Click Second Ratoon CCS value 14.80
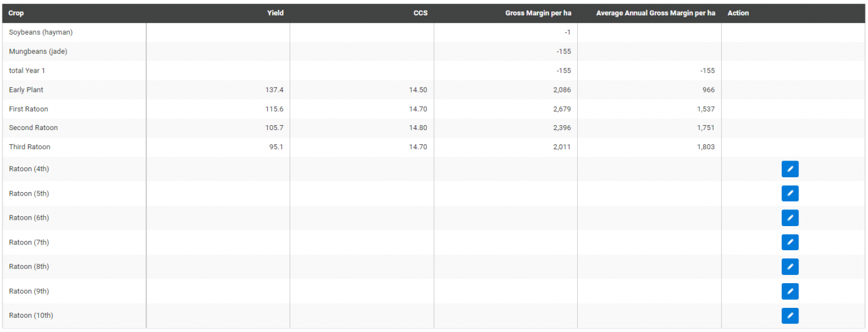Image resolution: width=868 pixels, height=332 pixels. [x=418, y=128]
